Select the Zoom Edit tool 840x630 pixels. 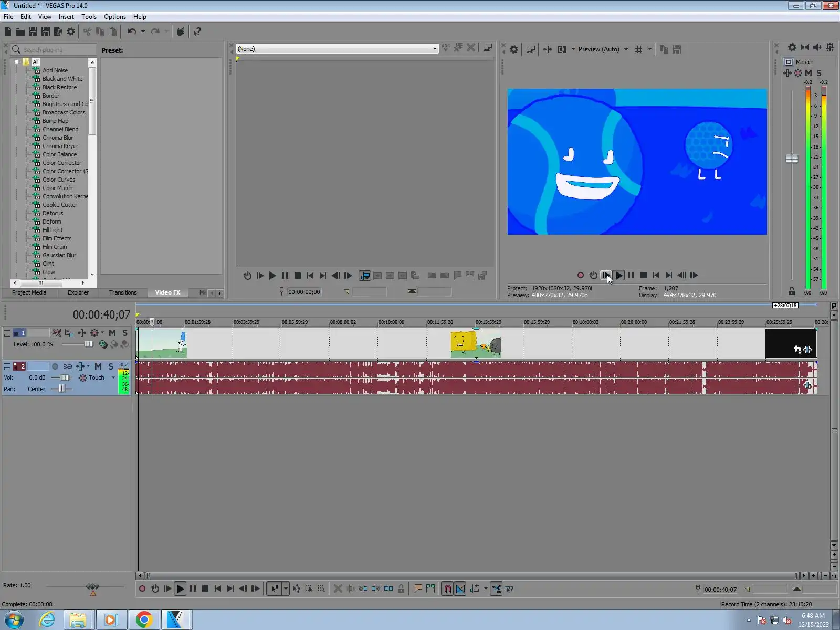click(321, 589)
